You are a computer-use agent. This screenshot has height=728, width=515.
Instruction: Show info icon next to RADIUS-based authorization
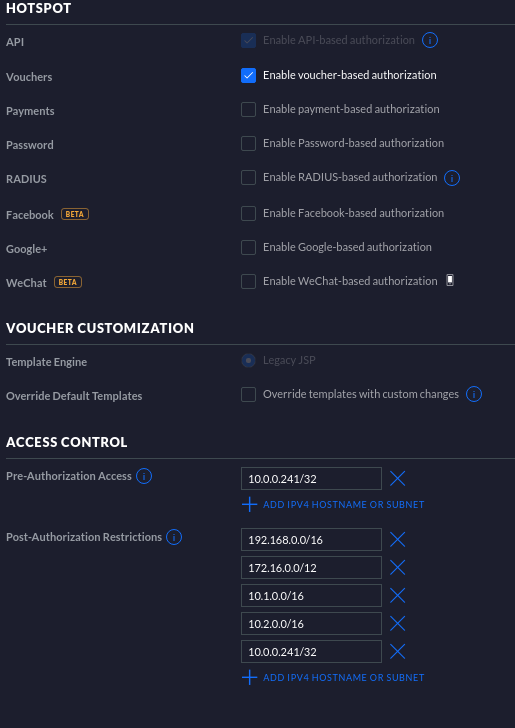pos(452,178)
